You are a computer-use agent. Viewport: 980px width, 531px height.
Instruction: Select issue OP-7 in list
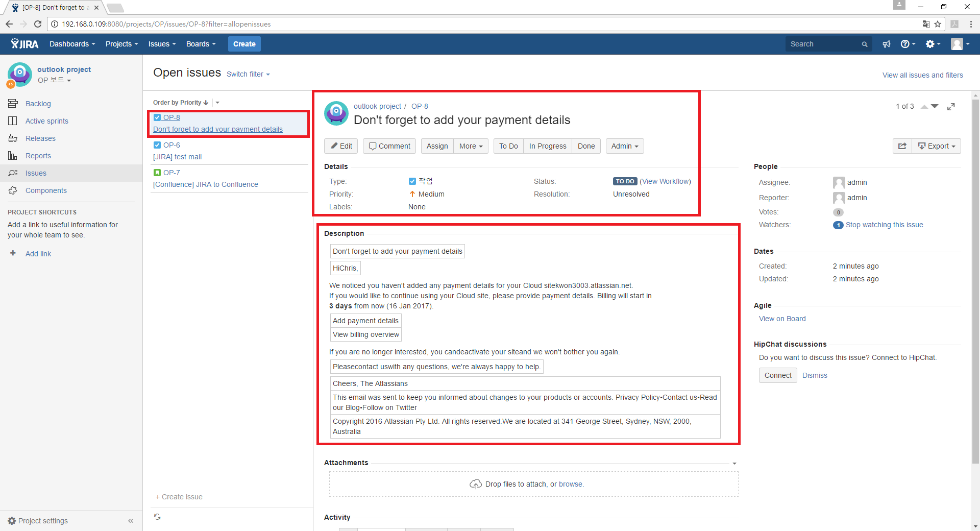pyautogui.click(x=229, y=179)
